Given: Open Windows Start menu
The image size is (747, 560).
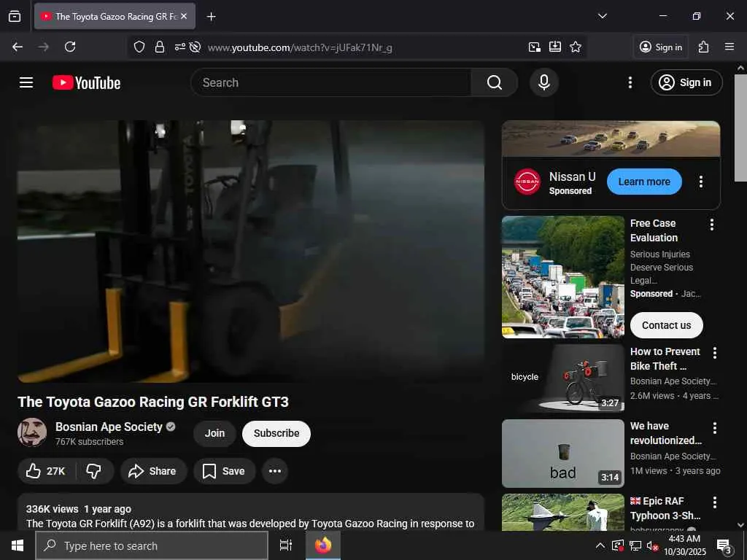Looking at the screenshot, I should pos(18,545).
